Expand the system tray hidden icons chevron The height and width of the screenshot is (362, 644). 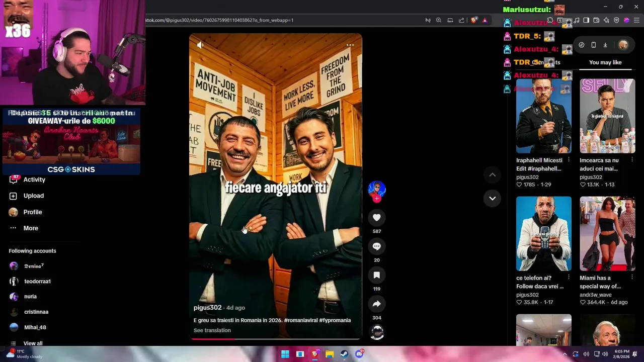point(565,354)
